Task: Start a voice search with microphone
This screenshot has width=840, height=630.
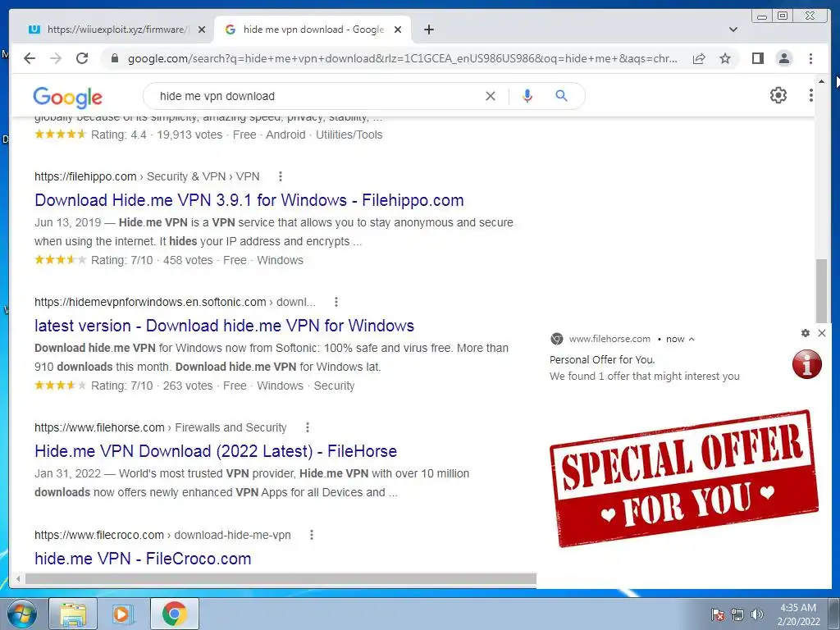Action: point(527,96)
